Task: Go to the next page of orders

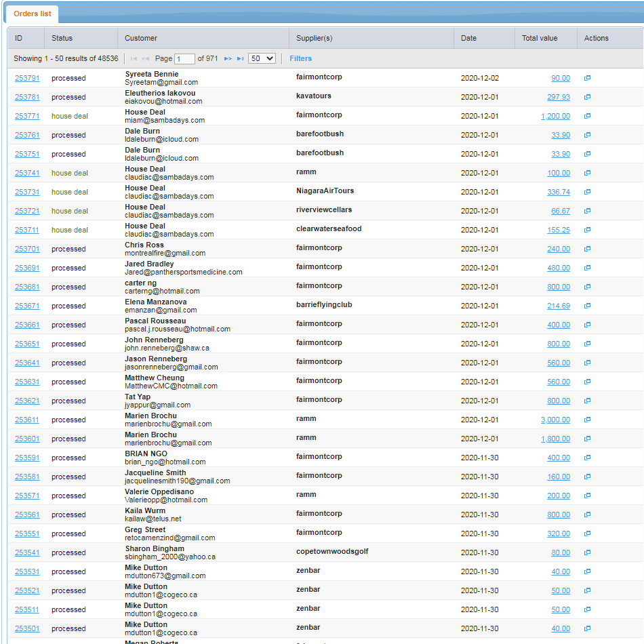Action: (x=228, y=59)
